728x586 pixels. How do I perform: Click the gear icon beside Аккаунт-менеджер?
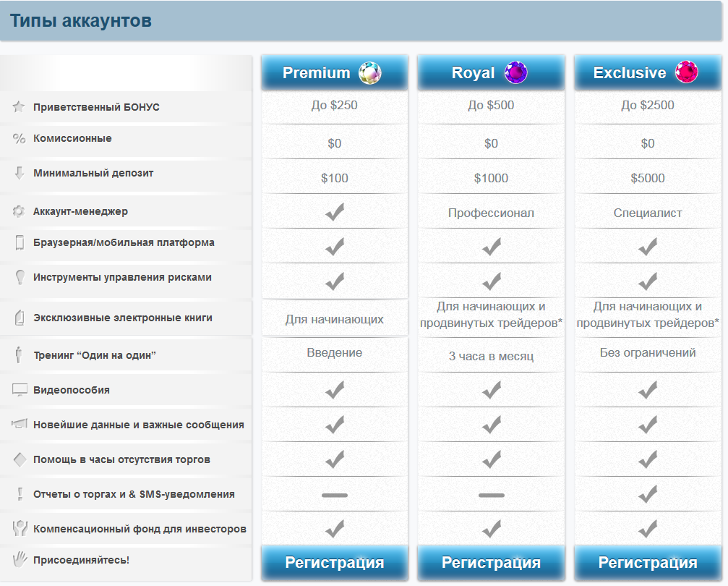point(19,211)
